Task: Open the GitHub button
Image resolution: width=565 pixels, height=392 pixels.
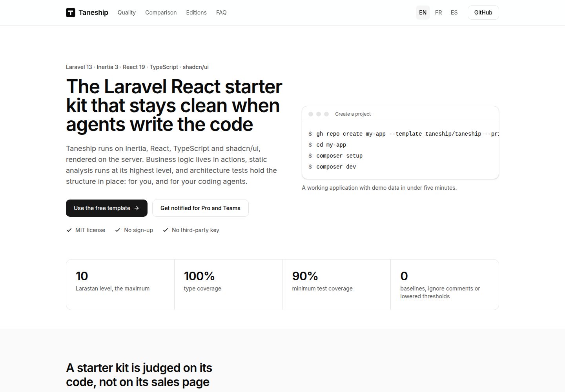Action: click(483, 13)
